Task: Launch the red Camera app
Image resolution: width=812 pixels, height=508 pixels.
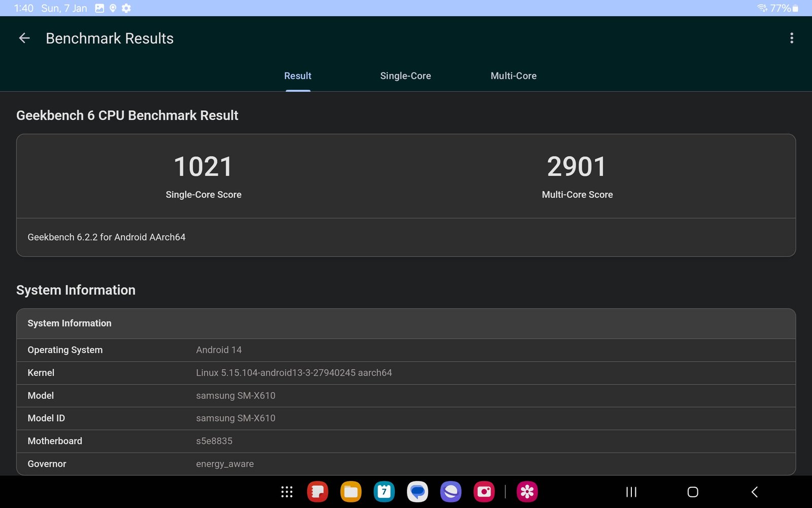Action: 484,492
